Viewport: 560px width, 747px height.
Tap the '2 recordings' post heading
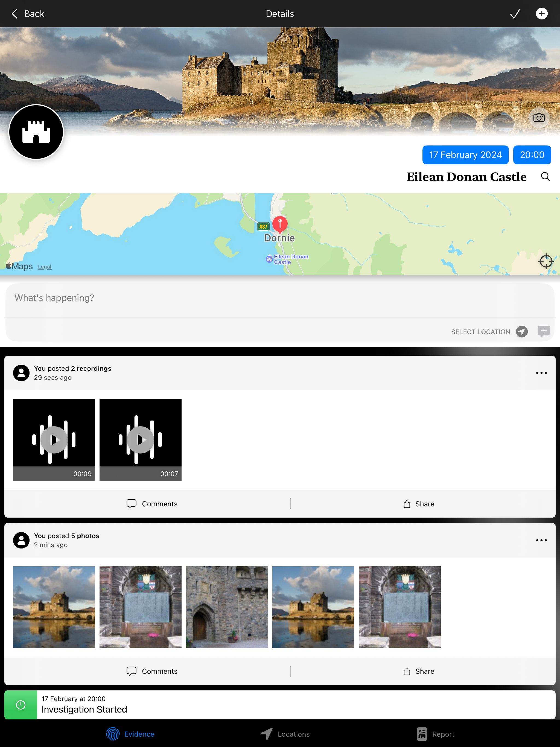coord(91,368)
